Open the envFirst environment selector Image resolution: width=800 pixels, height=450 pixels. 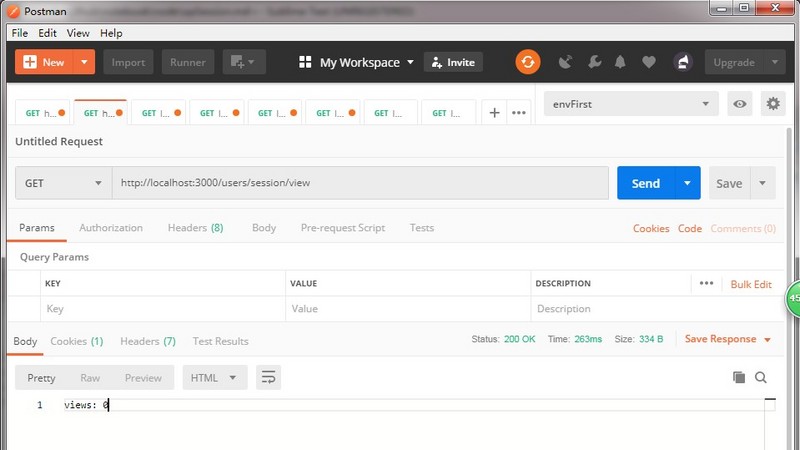[x=631, y=104]
